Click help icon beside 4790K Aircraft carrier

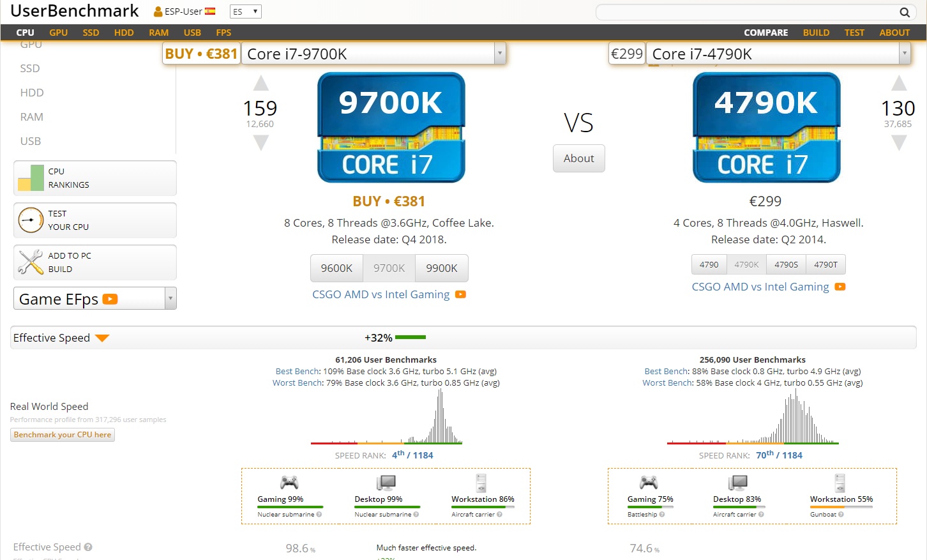(761, 515)
